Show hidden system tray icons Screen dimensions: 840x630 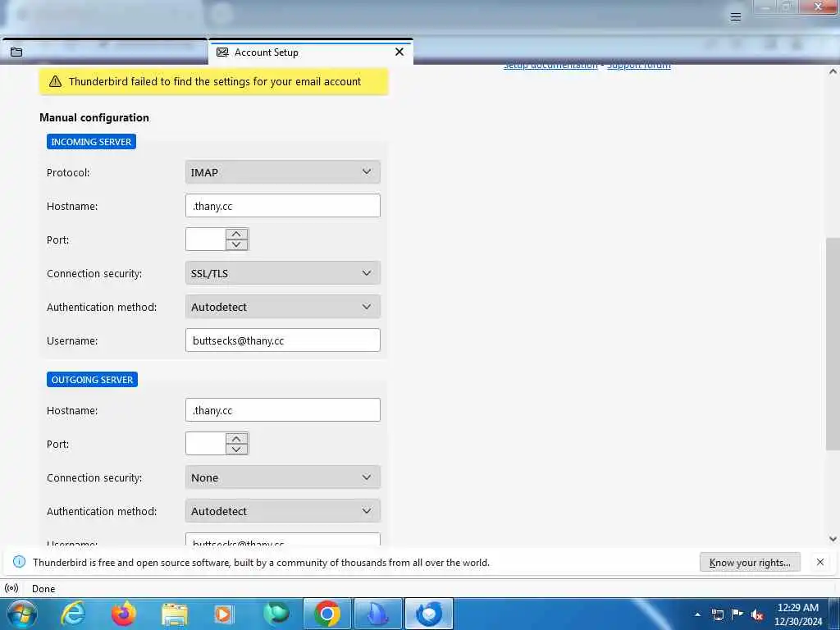click(x=697, y=614)
